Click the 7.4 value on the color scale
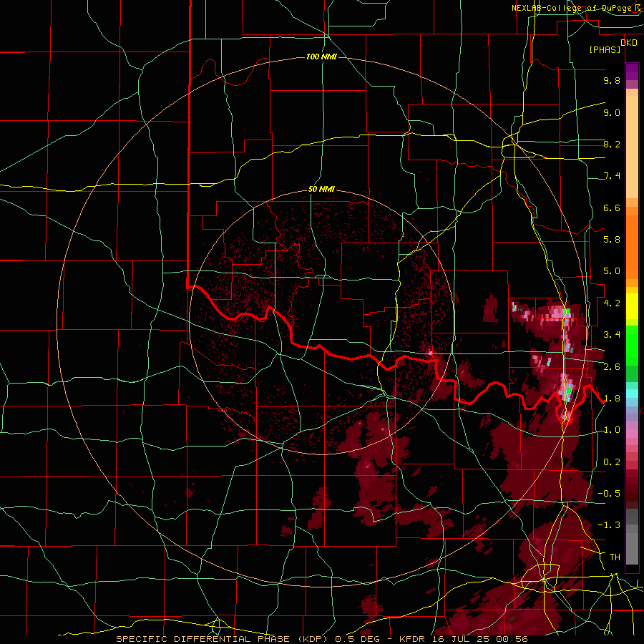Image resolution: width=644 pixels, height=644 pixels. point(612,176)
